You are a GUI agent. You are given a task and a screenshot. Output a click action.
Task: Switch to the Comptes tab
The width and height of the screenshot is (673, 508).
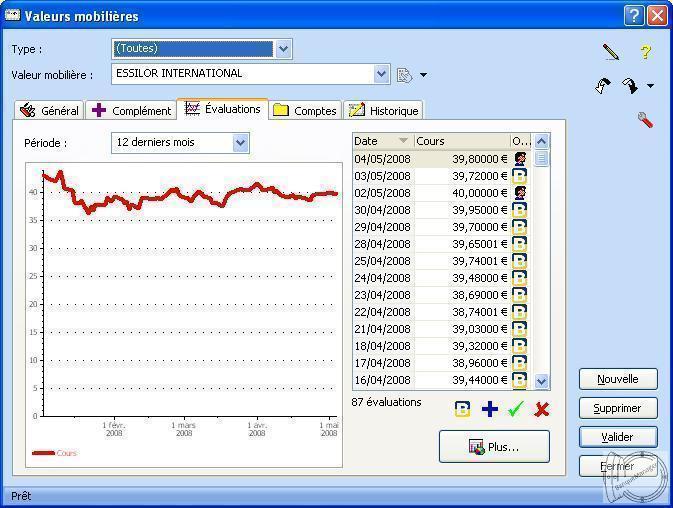pos(305,111)
